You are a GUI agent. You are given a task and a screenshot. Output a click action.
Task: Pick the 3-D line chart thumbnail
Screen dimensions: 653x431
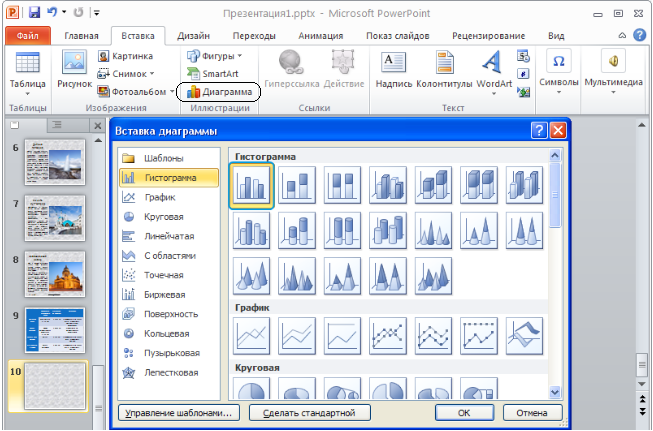tap(524, 336)
